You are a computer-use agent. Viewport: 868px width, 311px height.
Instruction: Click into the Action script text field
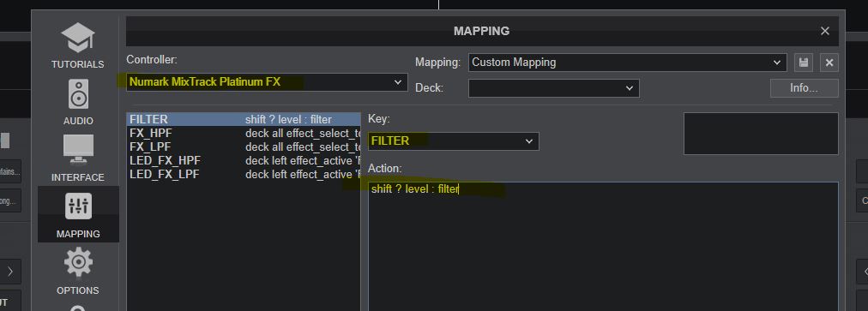click(x=603, y=246)
